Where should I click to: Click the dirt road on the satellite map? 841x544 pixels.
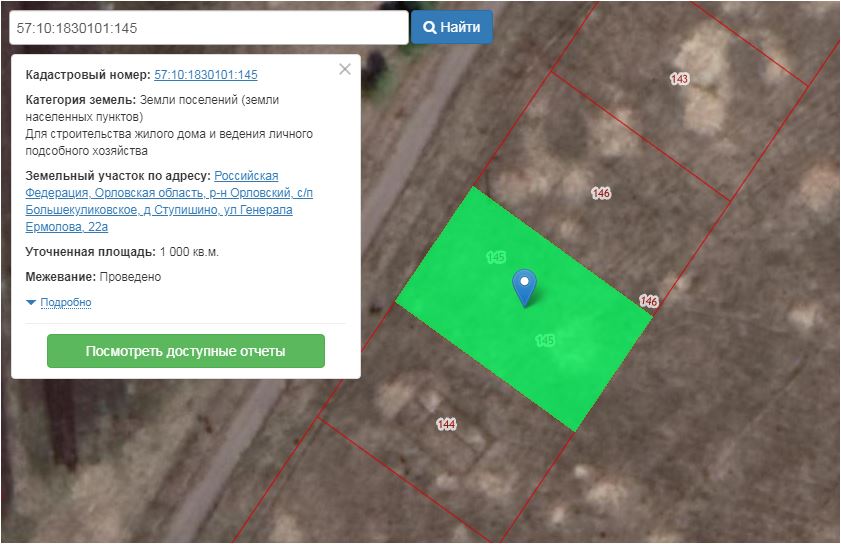[400, 180]
